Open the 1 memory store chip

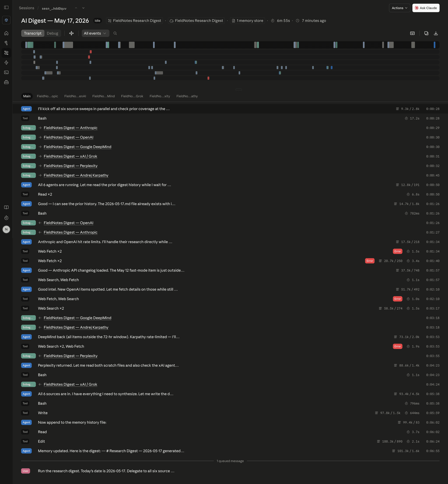247,21
